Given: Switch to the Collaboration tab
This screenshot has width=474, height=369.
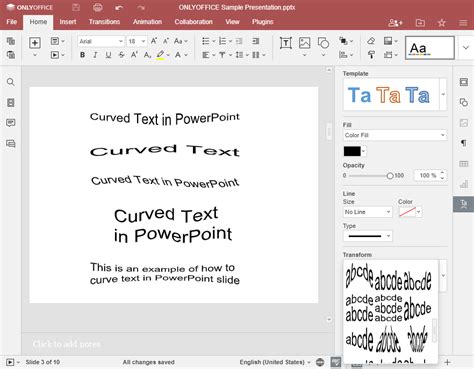Looking at the screenshot, I should [x=193, y=22].
